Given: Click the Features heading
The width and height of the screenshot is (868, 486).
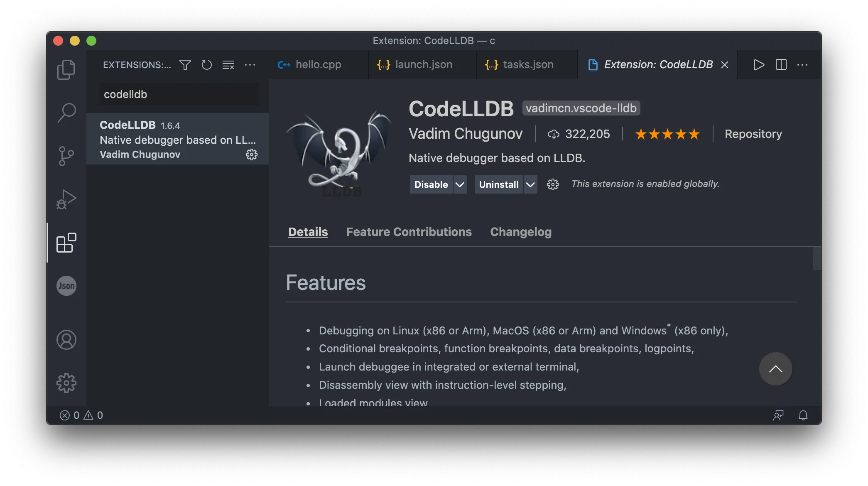Looking at the screenshot, I should click(x=326, y=283).
